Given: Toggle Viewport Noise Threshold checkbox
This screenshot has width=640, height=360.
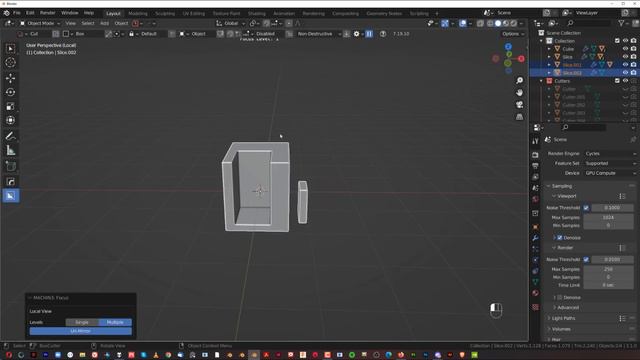Looking at the screenshot, I should click(586, 208).
